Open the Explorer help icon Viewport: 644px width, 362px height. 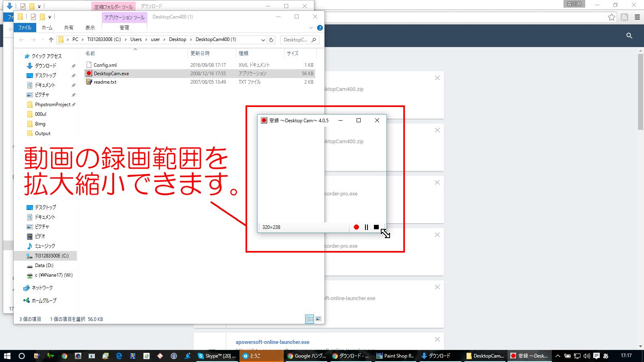320,28
